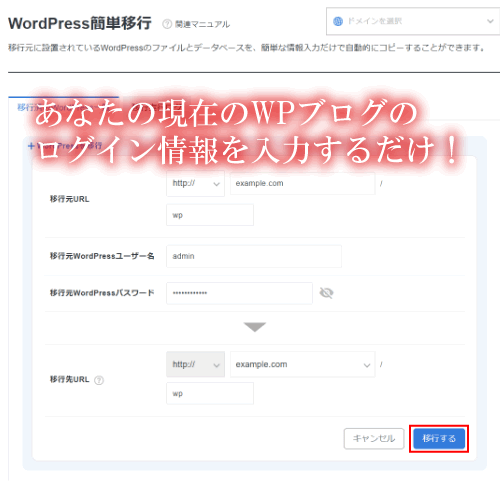Click the 移行元URL example.com domain field
Viewport: 500px width, 486px height.
303,183
